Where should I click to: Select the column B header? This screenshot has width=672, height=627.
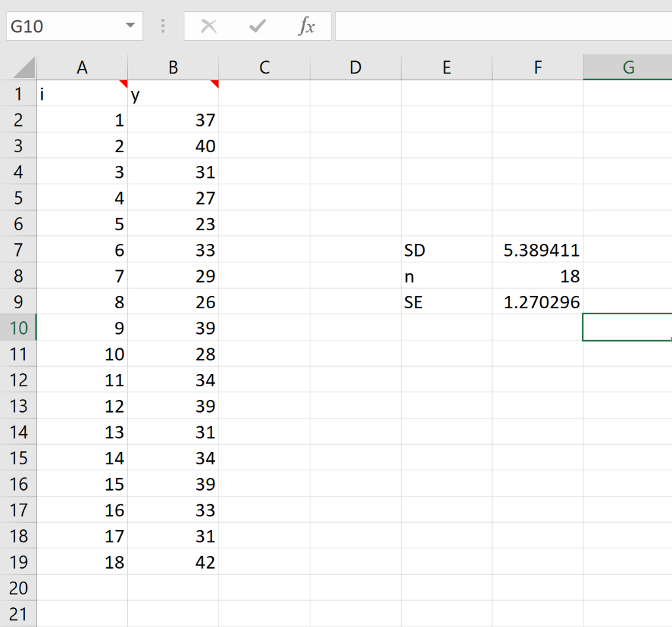(173, 67)
